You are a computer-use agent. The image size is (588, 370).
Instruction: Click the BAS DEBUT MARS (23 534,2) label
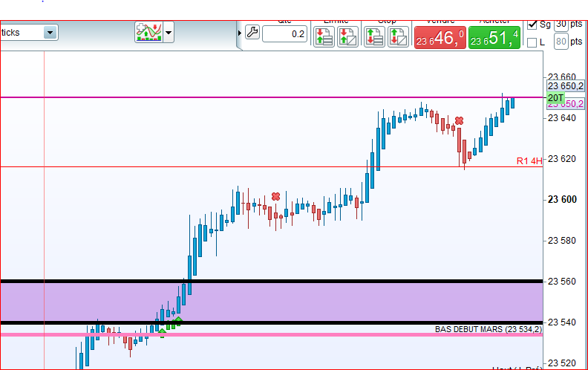489,329
